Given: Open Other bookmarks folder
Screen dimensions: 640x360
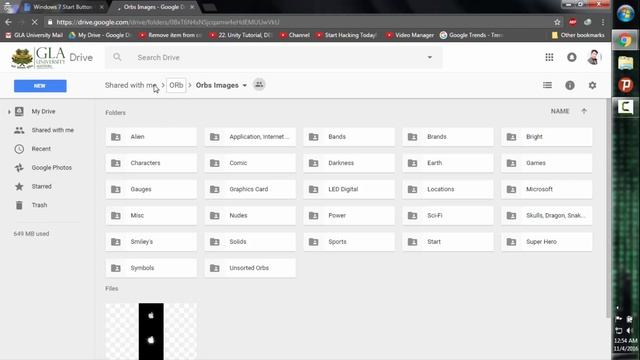Looking at the screenshot, I should pyautogui.click(x=578, y=35).
